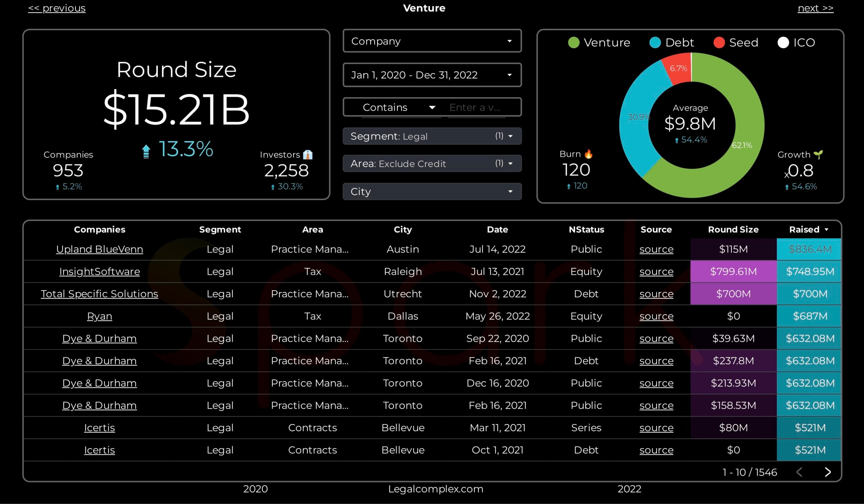Sort by the Companies column header

pyautogui.click(x=100, y=229)
